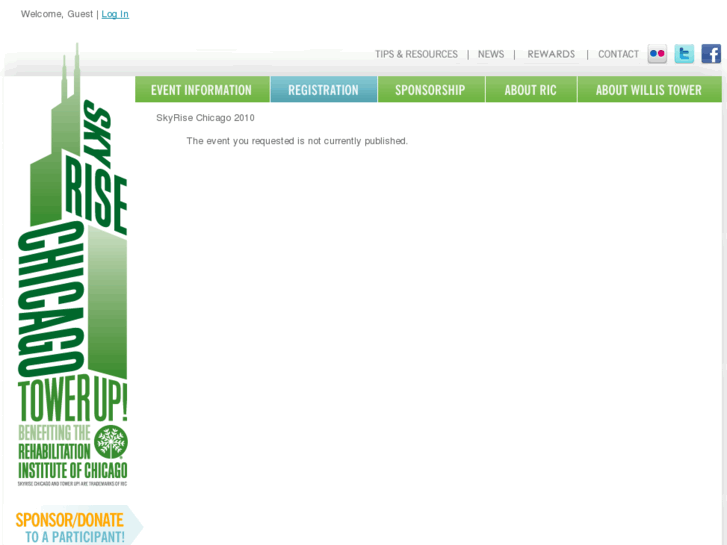
Task: Select the Registration tab
Action: click(324, 90)
